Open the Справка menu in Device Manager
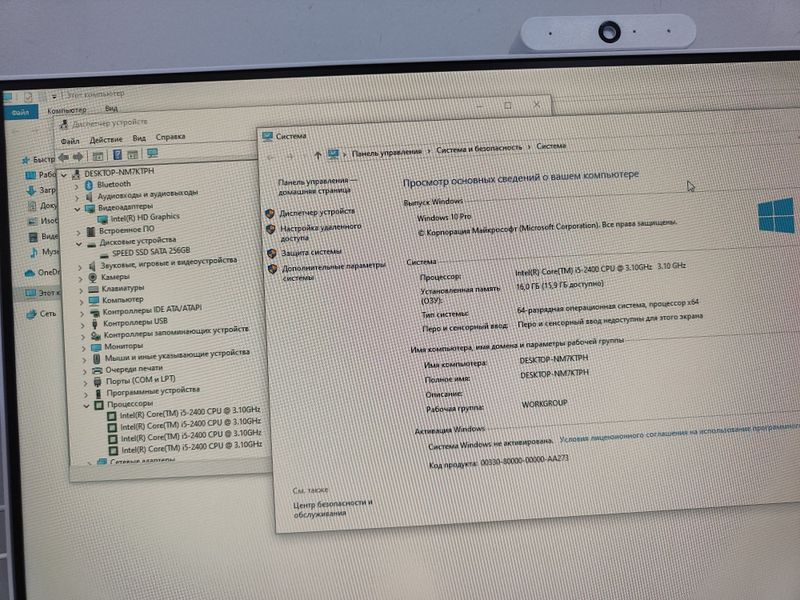The width and height of the screenshot is (800, 600). (170, 137)
